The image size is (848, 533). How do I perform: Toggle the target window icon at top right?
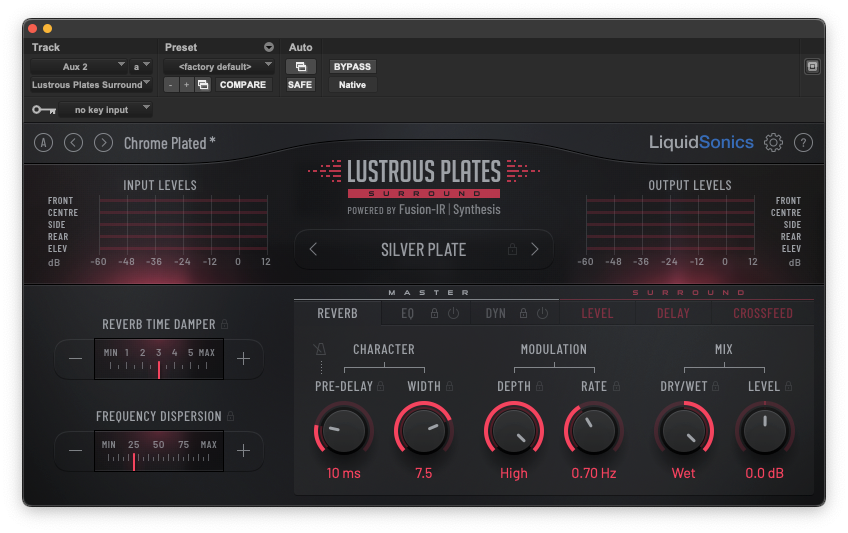click(x=812, y=66)
